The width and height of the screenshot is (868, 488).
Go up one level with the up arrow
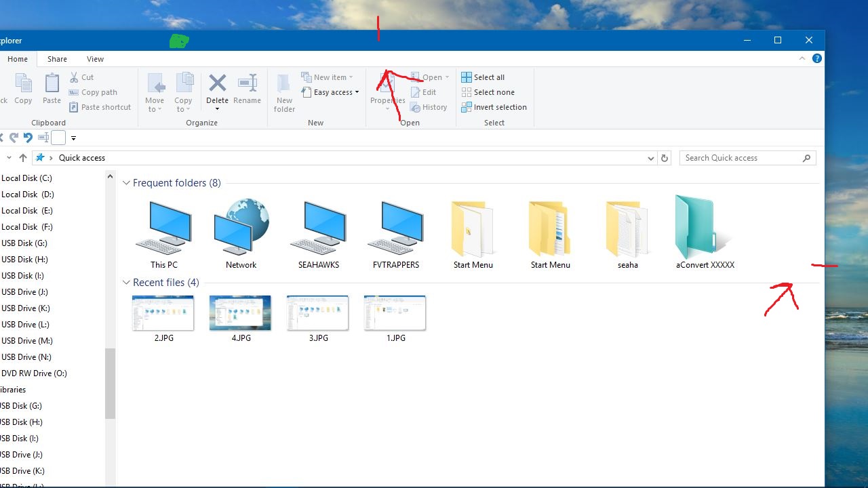(x=23, y=158)
